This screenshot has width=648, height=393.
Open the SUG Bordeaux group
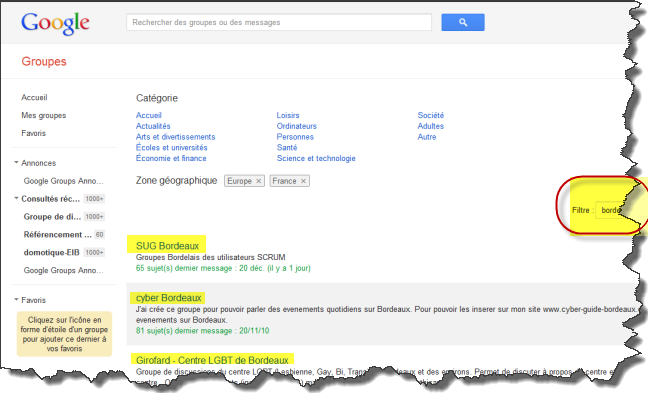pyautogui.click(x=167, y=246)
